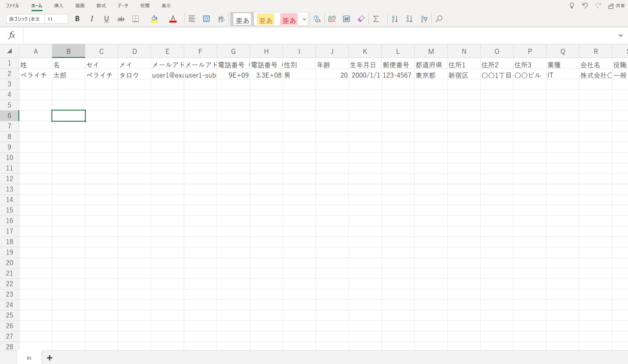Open the font name box

tap(25, 19)
